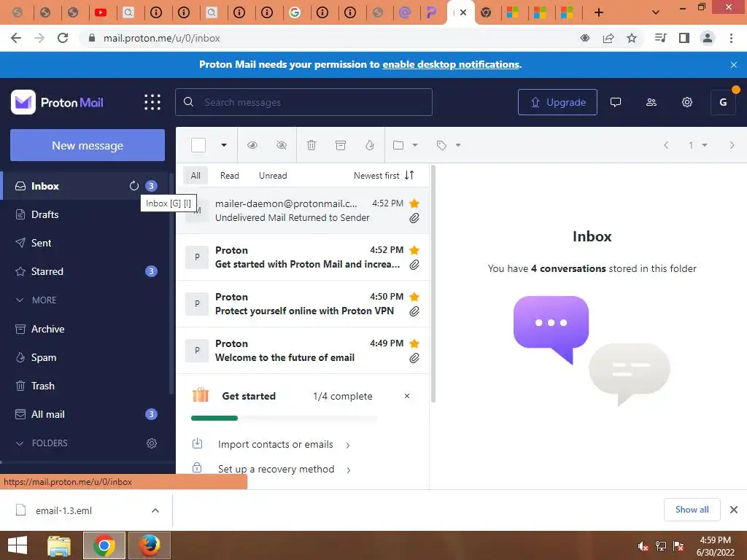Open Get started with Proton Mail email
This screenshot has width=747, height=560.
[x=303, y=257]
